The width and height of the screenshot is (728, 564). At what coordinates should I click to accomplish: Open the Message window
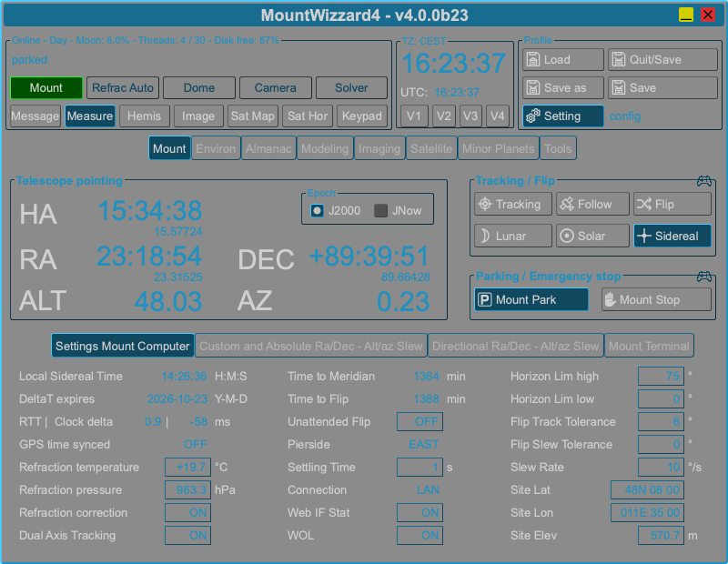coord(35,116)
